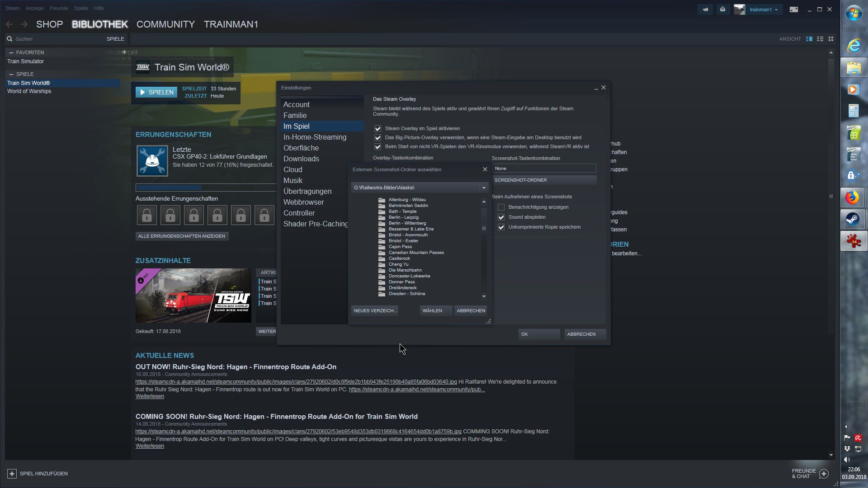This screenshot has height=488, width=868.
Task: Open the trainman1 account dropdown
Action: pos(763,9)
